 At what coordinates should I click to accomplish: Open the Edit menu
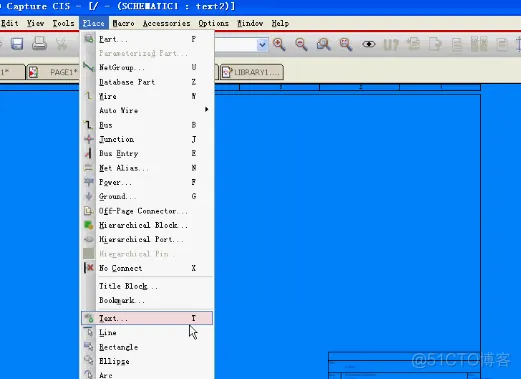click(x=9, y=23)
